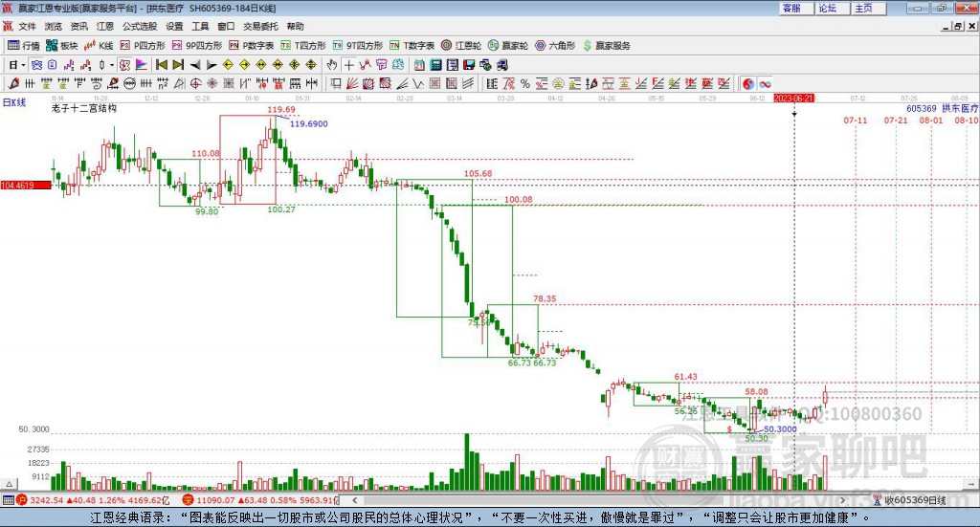
Task: Open the 江恩 menu
Action: pos(105,26)
